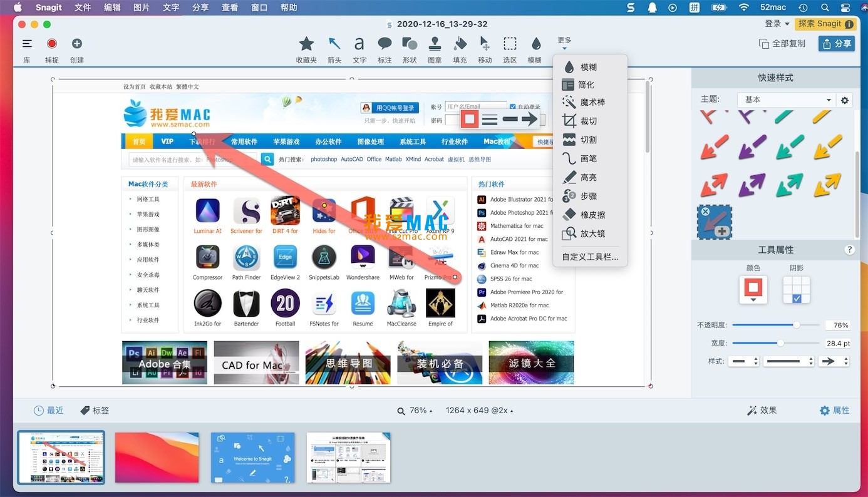Choose Step (步骤) from the More menu

[x=588, y=196]
